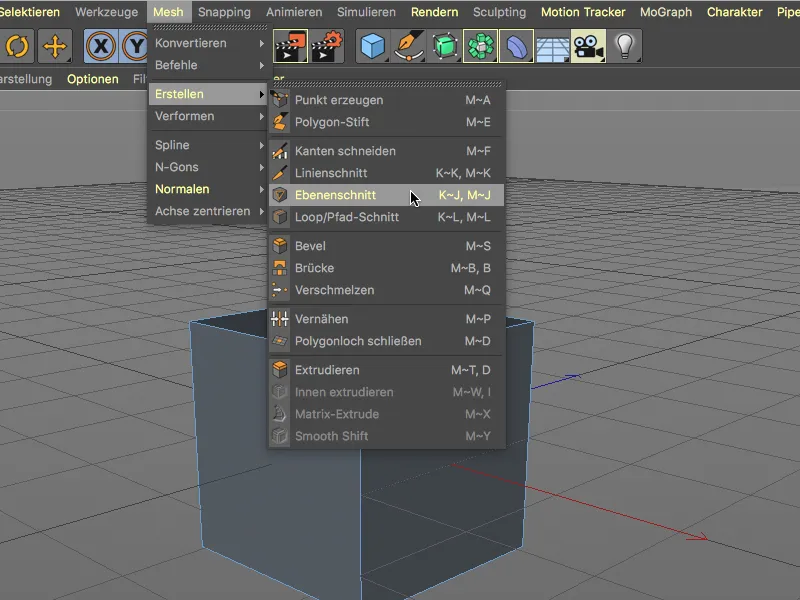Choose Ebenenschnitt plane cut
Image resolution: width=800 pixels, height=600 pixels.
point(386,195)
